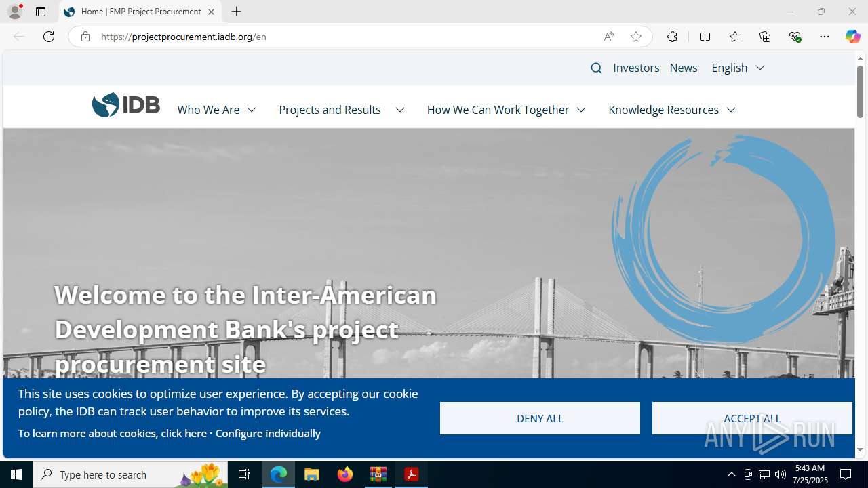Open Settings and more menu
The image size is (868, 488).
pyautogui.click(x=825, y=37)
